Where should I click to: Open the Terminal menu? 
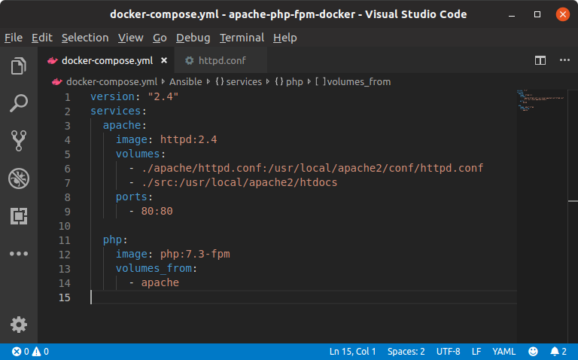242,38
